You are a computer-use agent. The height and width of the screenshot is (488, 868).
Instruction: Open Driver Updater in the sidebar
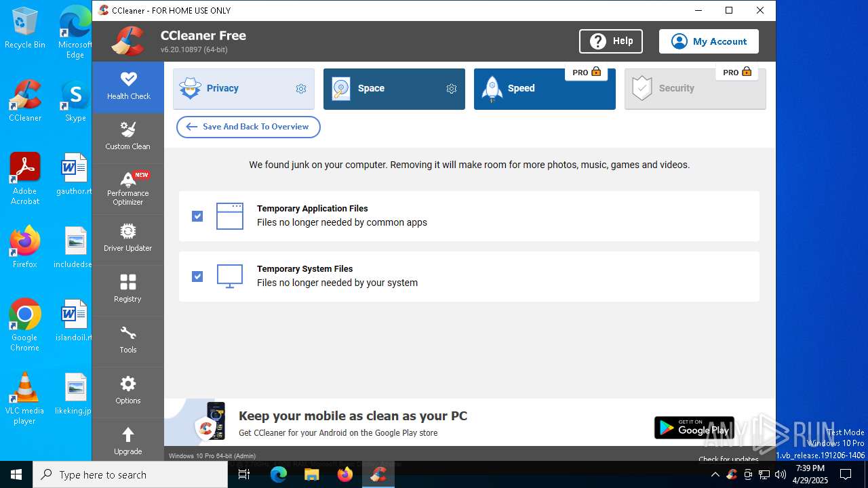pos(128,239)
